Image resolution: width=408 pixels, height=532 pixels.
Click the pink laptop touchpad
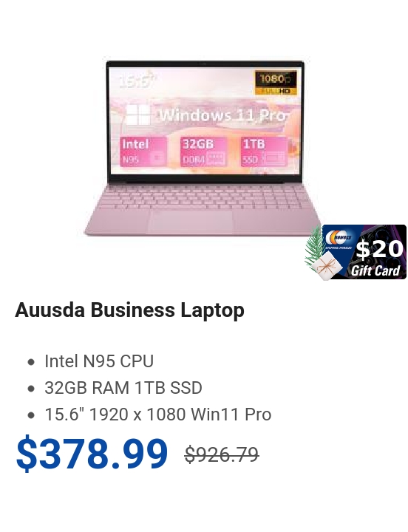pyautogui.click(x=191, y=222)
